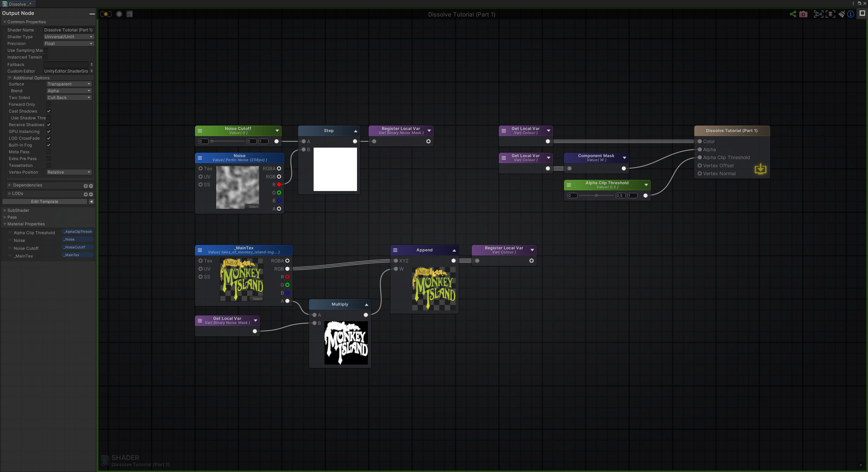Take a node graph screenshot with camera icon
This screenshot has width=868, height=472.
803,14
